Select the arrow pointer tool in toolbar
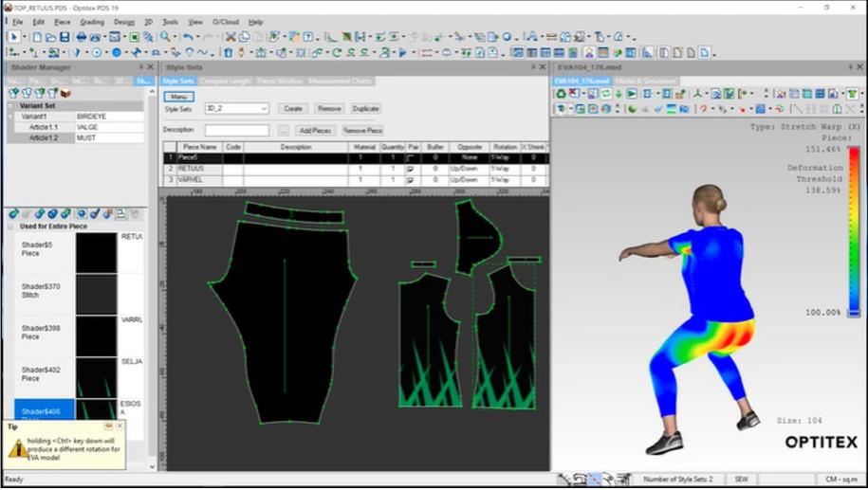 pos(13,37)
